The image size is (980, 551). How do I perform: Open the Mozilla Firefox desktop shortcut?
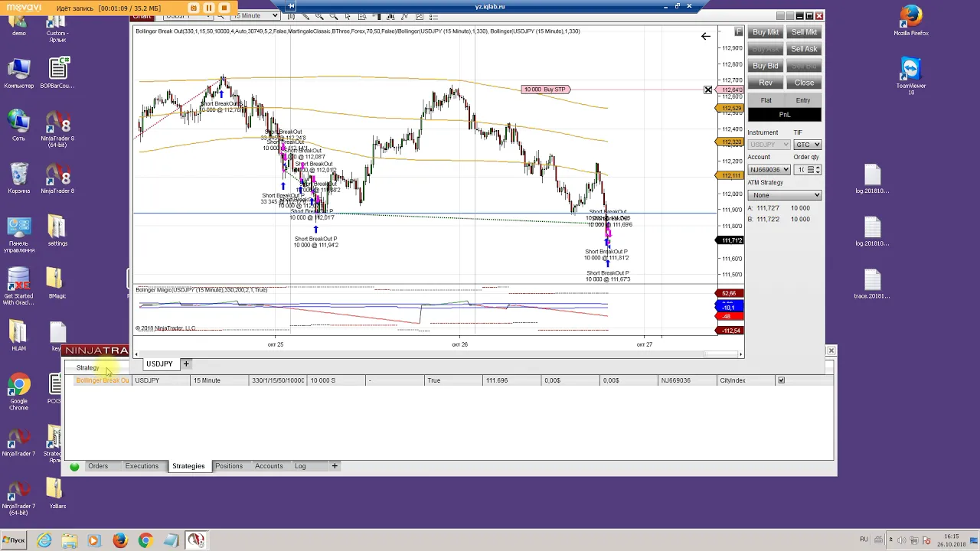tap(910, 21)
